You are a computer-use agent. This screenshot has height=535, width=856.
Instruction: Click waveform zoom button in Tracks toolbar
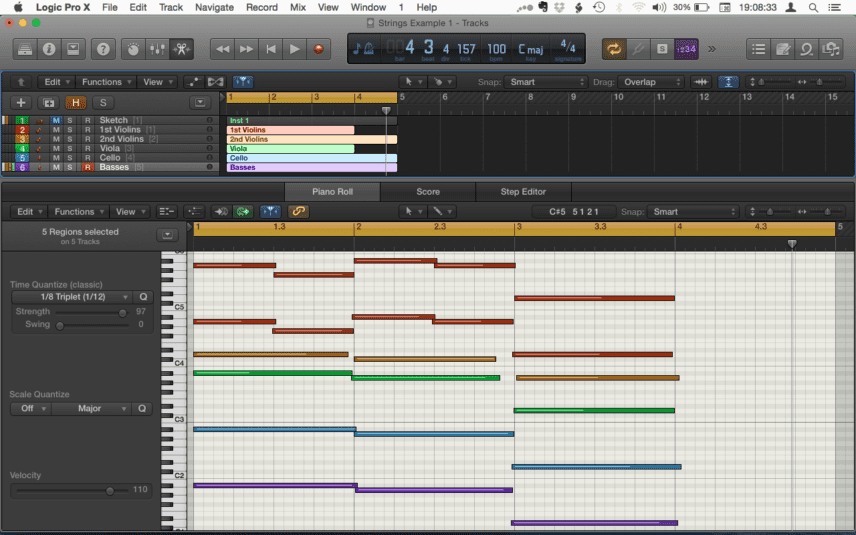pos(702,82)
